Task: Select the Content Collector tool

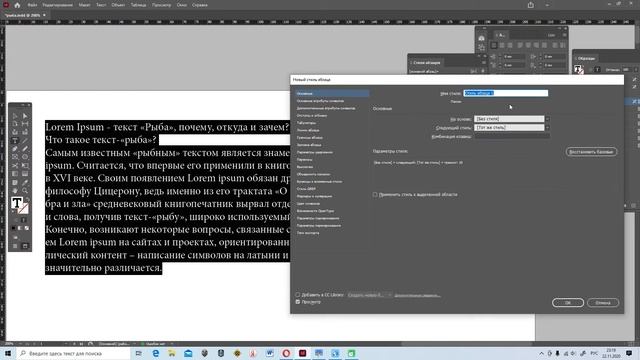Action: click(x=15, y=132)
